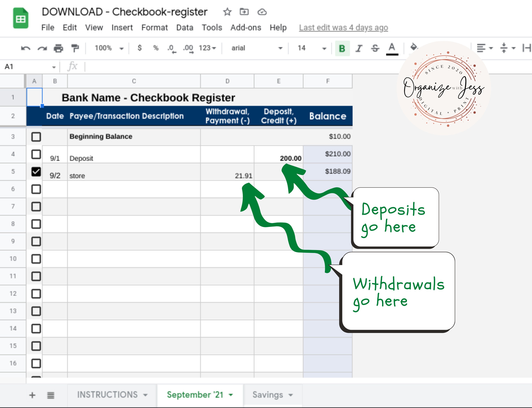Image resolution: width=532 pixels, height=408 pixels.
Task: Click the Paint format tool
Action: pos(75,48)
